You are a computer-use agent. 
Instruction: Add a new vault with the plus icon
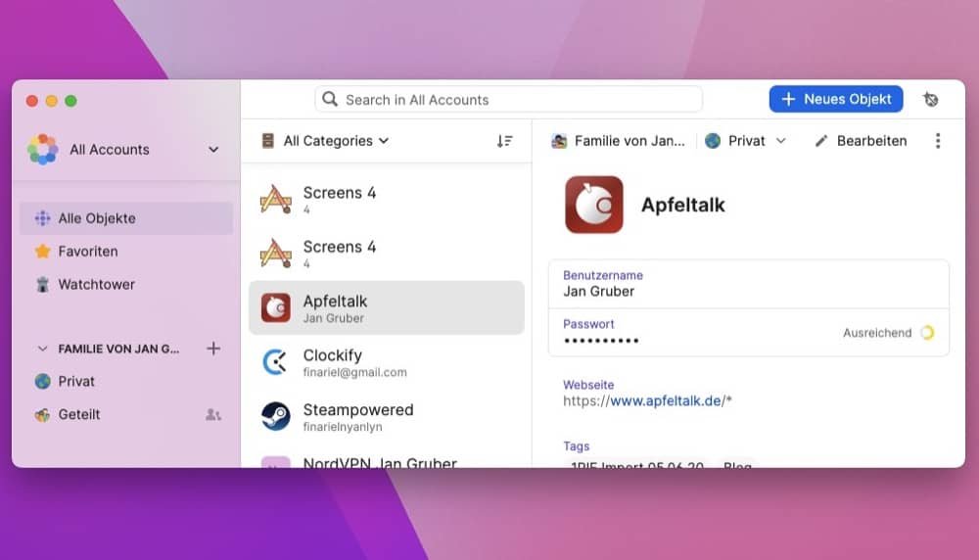[213, 349]
